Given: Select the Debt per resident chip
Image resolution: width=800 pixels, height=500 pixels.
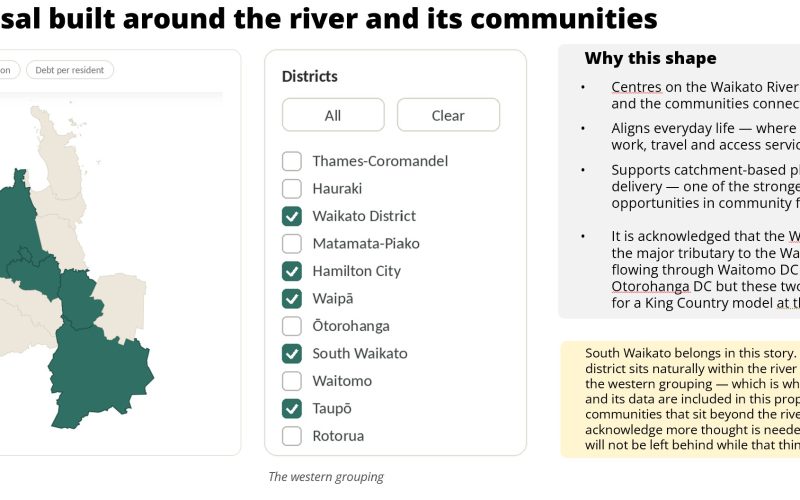Looking at the screenshot, I should (70, 70).
